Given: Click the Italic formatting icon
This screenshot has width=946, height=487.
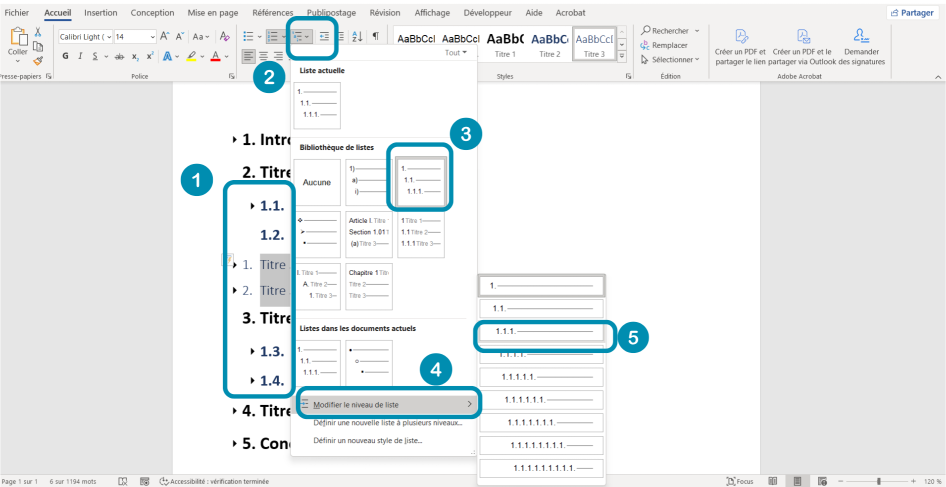Looking at the screenshot, I should tap(79, 57).
